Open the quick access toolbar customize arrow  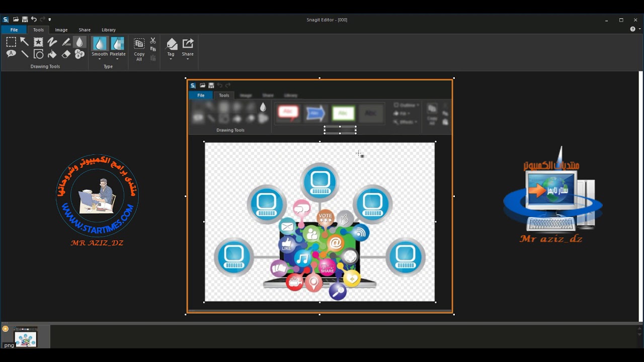point(50,20)
